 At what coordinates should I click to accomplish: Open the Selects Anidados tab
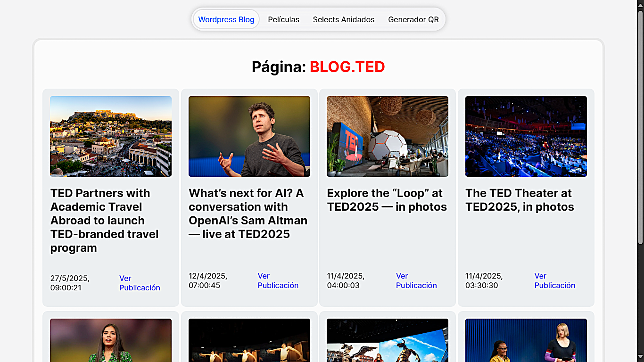coord(344,19)
